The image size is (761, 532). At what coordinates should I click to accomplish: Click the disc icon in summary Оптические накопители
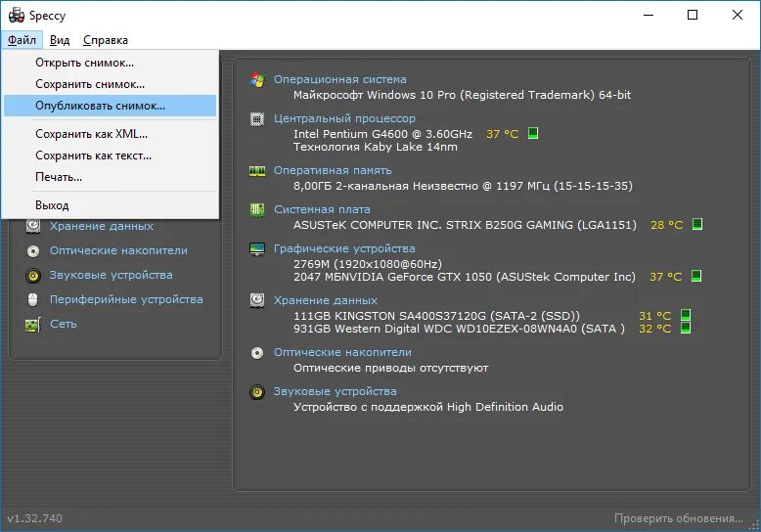pyautogui.click(x=257, y=353)
